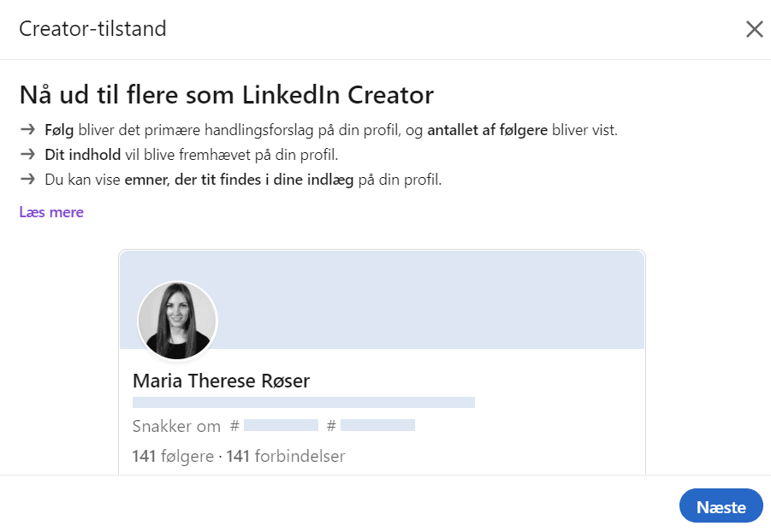771x532 pixels.
Task: Click the 141 forbindelser count
Action: [x=286, y=456]
